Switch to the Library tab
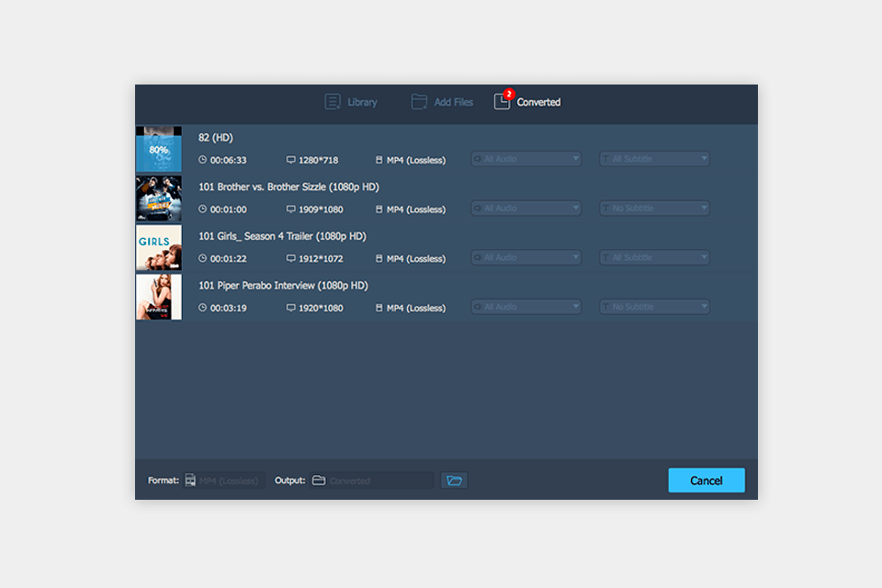 tap(362, 102)
